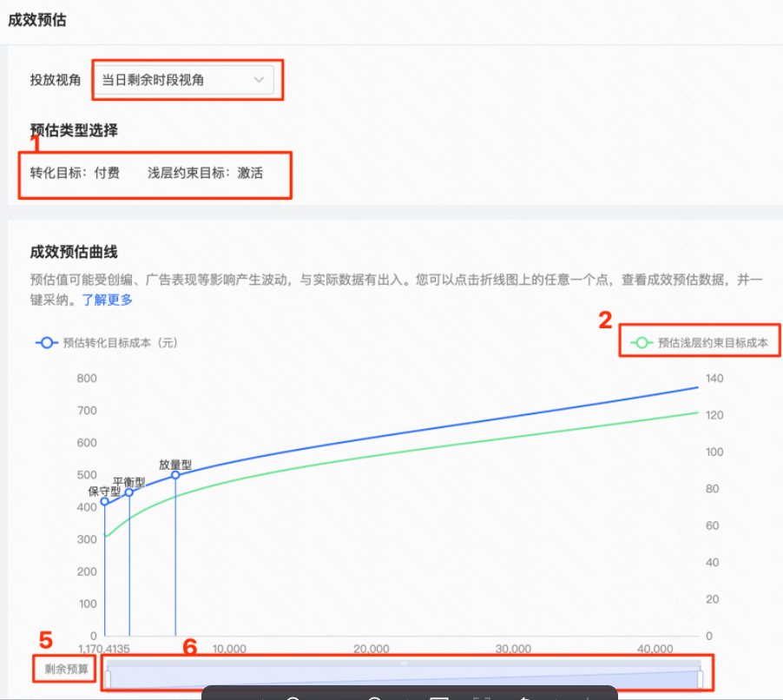Click the blue circle legend icon for 预估转化目标成本
Image resolution: width=783 pixels, height=700 pixels.
click(46, 342)
